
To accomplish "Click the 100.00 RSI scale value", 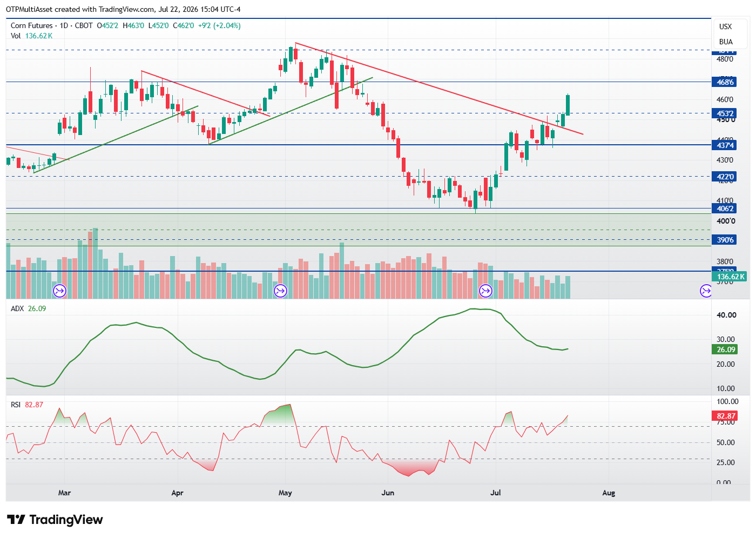I will tap(727, 401).
